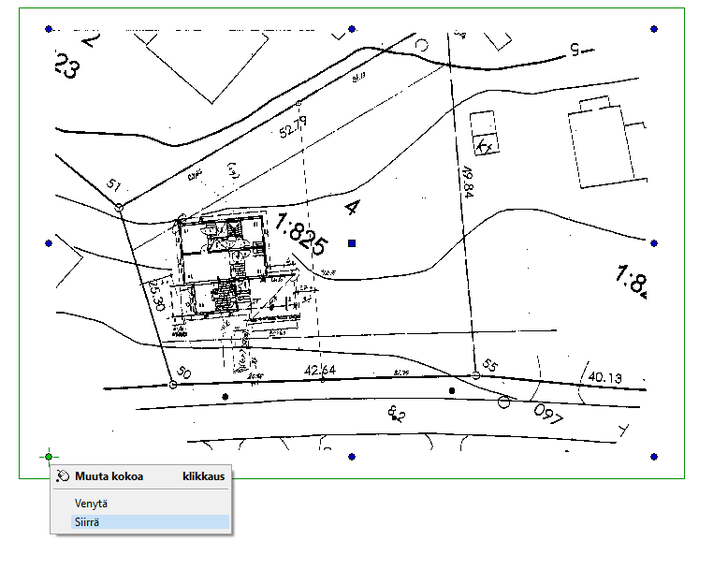Viewport: 728px width, 570px height.
Task: Pick the boundary marker circle at point 55
Action: point(475,375)
